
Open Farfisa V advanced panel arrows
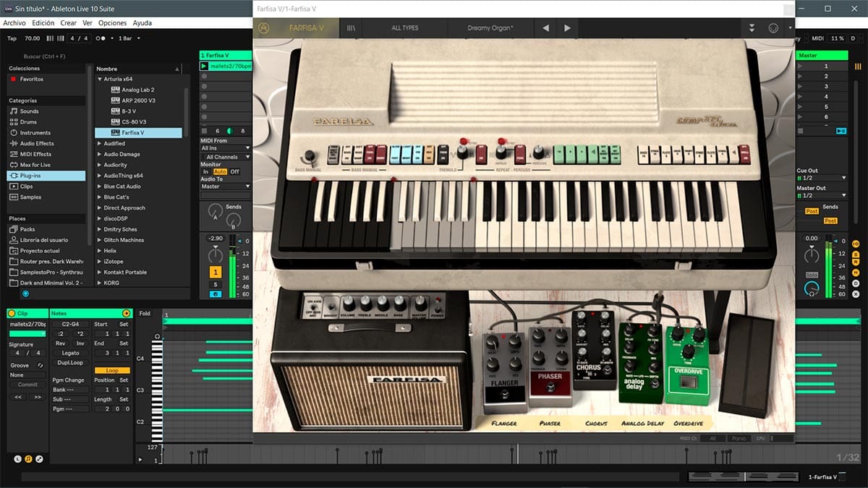tap(752, 28)
